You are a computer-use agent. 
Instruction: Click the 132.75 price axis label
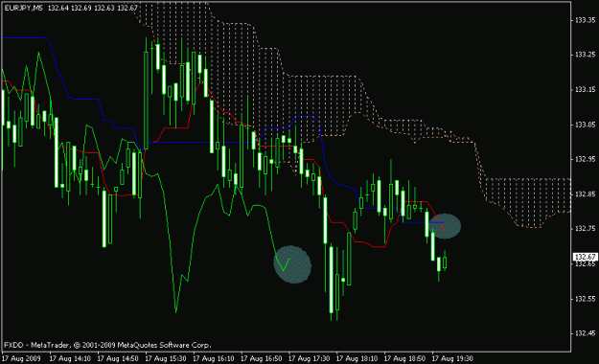pos(586,229)
